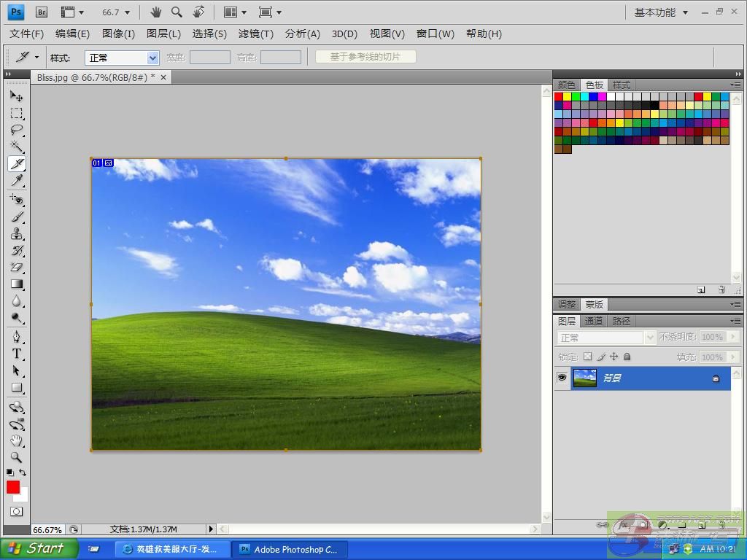Toggle lock all in Layers panel
747x560 pixels.
(x=627, y=357)
